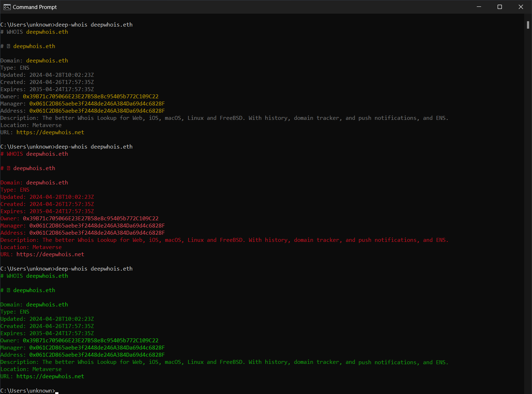Select the Owner address in the first result
Screen dimensions: 532x394
(91, 96)
